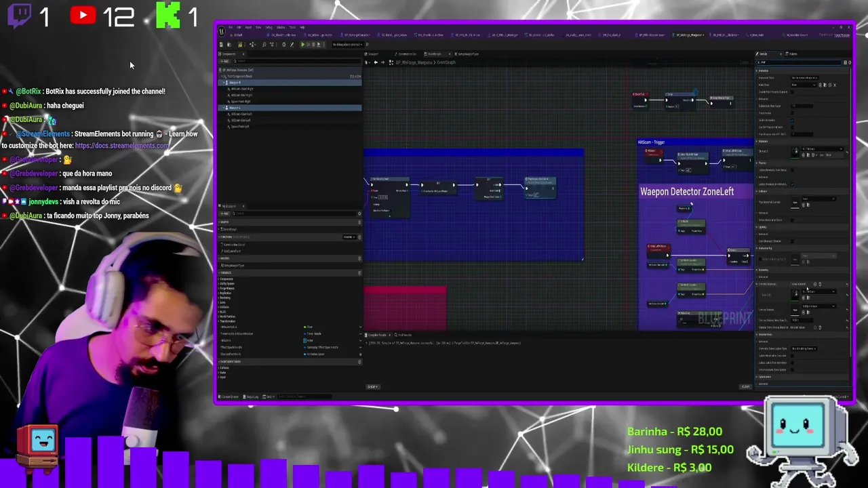Viewport: 868px width, 488px height.
Task: Open the Anim Class dropdown
Action: (x=804, y=85)
